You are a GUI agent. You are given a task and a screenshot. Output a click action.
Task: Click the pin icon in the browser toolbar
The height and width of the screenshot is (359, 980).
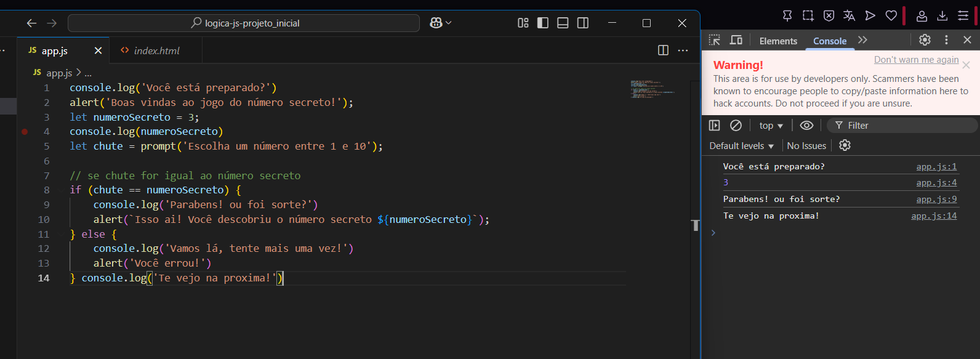[787, 15]
